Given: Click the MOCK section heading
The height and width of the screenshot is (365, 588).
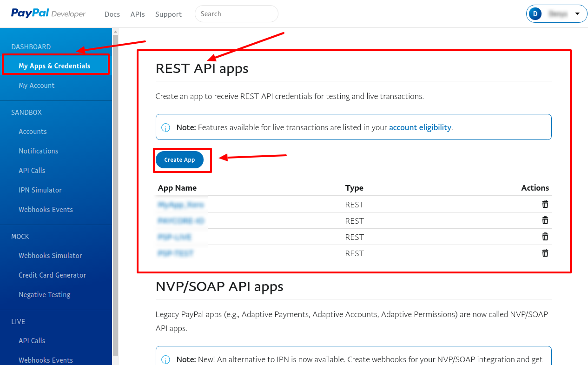Looking at the screenshot, I should (x=20, y=237).
